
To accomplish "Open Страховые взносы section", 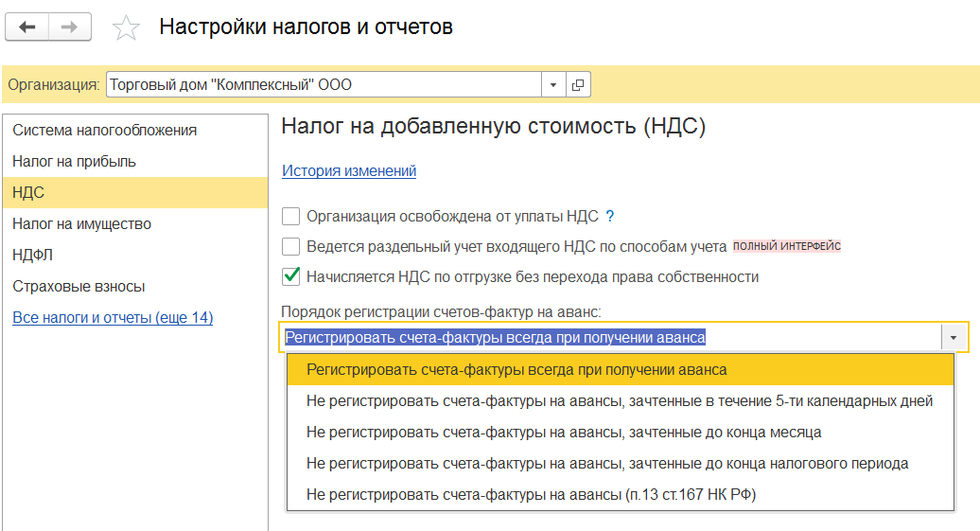I will pos(79,287).
